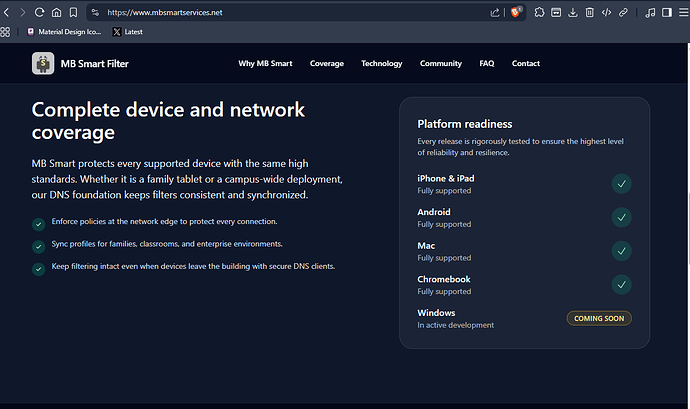Viewport: 690px width, 409px height.
Task: Bookmark this page with the bookmark icon
Action: pyautogui.click(x=73, y=12)
